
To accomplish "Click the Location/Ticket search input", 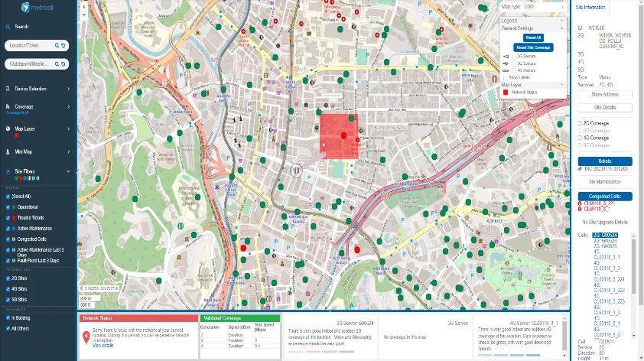I will [x=31, y=46].
